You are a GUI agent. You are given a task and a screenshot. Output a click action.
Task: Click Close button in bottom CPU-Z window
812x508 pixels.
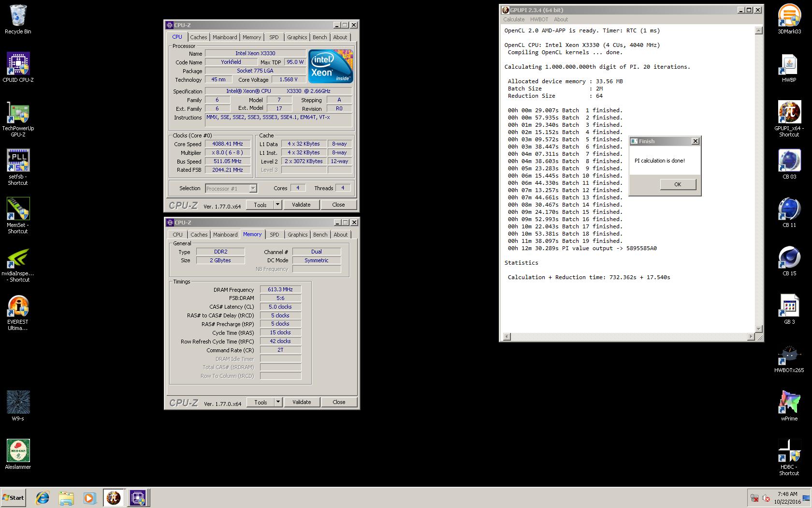tap(339, 402)
